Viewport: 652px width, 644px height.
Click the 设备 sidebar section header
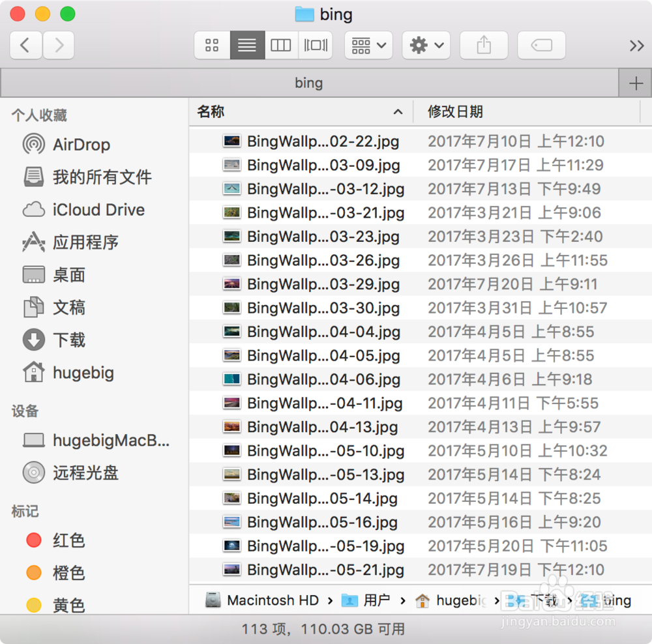pos(25,411)
